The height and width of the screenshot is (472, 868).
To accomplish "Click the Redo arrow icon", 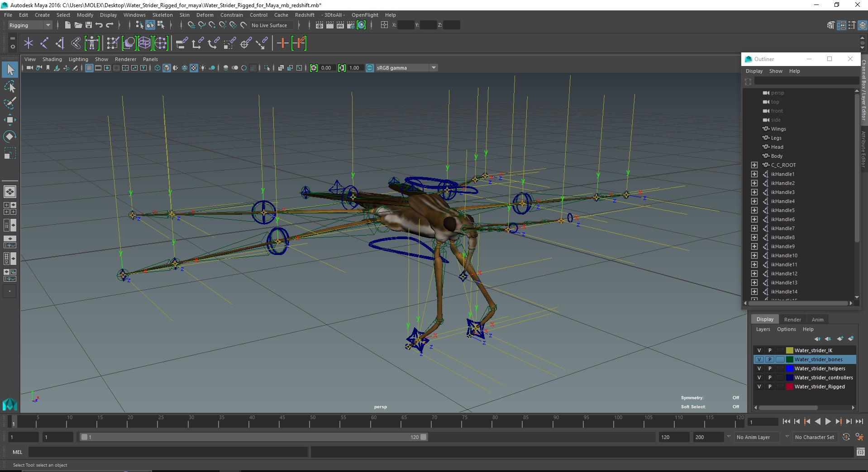I will (110, 25).
